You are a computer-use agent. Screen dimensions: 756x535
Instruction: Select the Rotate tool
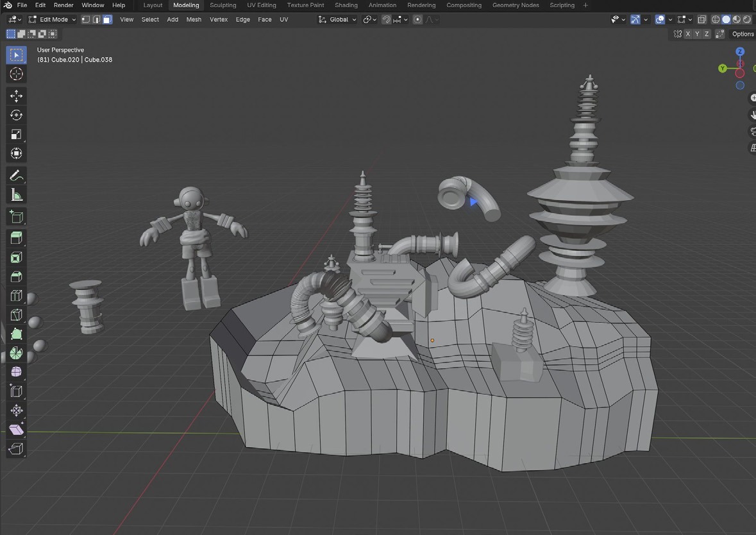click(x=16, y=115)
